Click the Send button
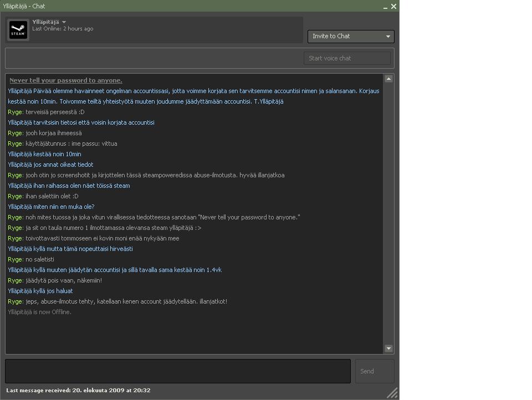Viewport: 532px width, 400px height. [375, 371]
